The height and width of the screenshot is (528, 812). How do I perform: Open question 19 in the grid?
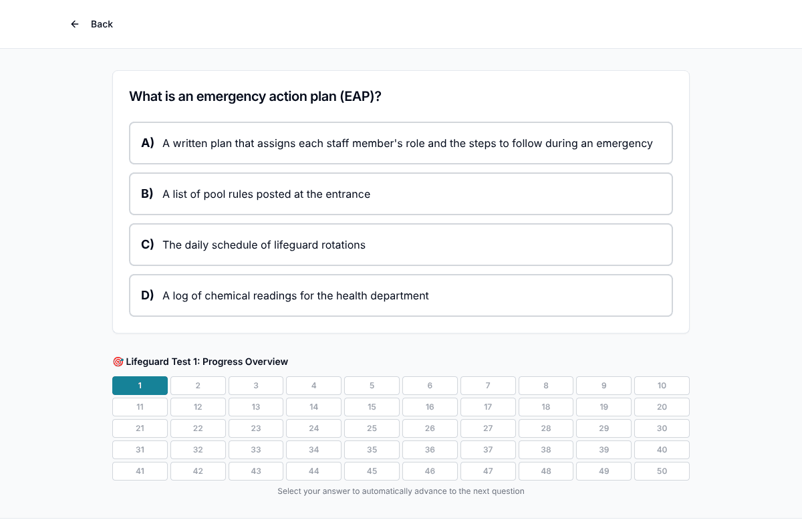[604, 407]
